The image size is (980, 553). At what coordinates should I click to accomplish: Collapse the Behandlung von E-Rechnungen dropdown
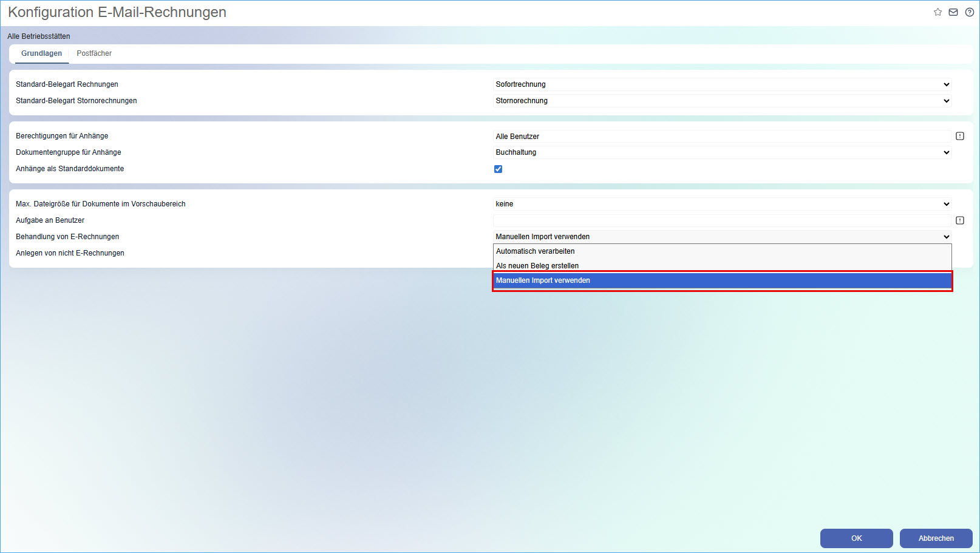(723, 237)
